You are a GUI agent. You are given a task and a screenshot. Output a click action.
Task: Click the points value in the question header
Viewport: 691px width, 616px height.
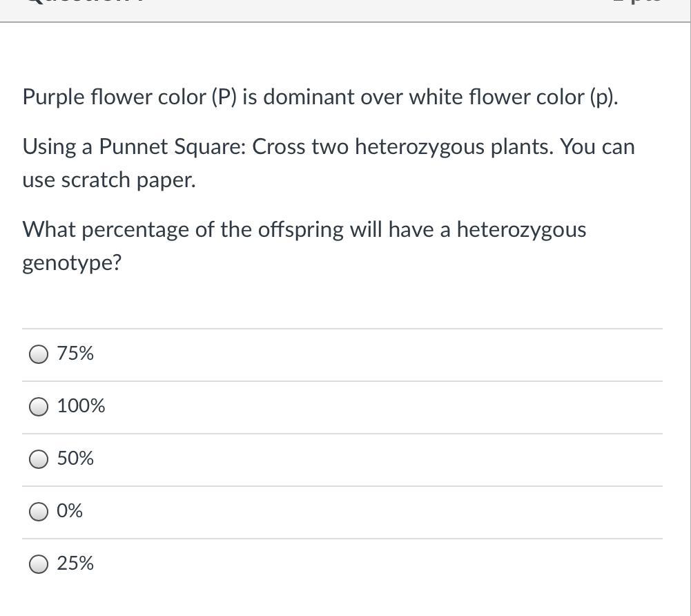[x=638, y=1]
